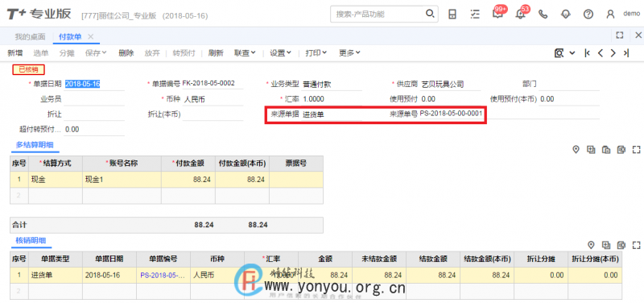The height and width of the screenshot is (303, 644).
Task: Open the task checklist icon
Action: [x=475, y=14]
